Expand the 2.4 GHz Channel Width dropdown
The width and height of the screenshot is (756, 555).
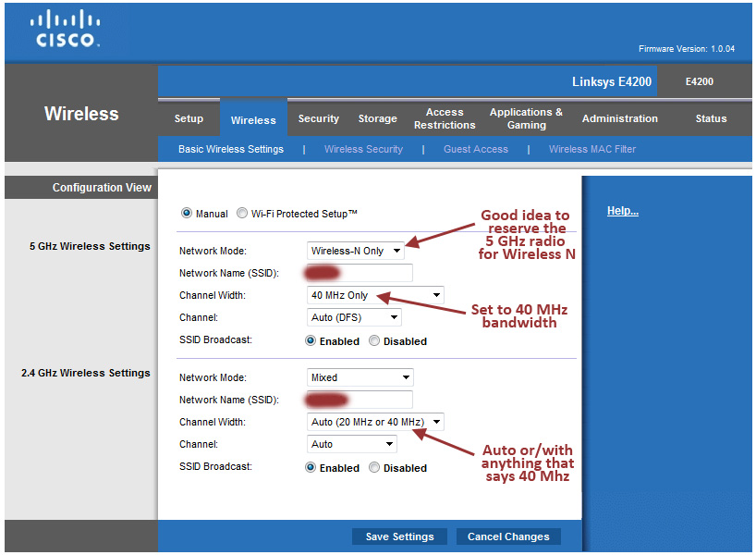tap(374, 423)
